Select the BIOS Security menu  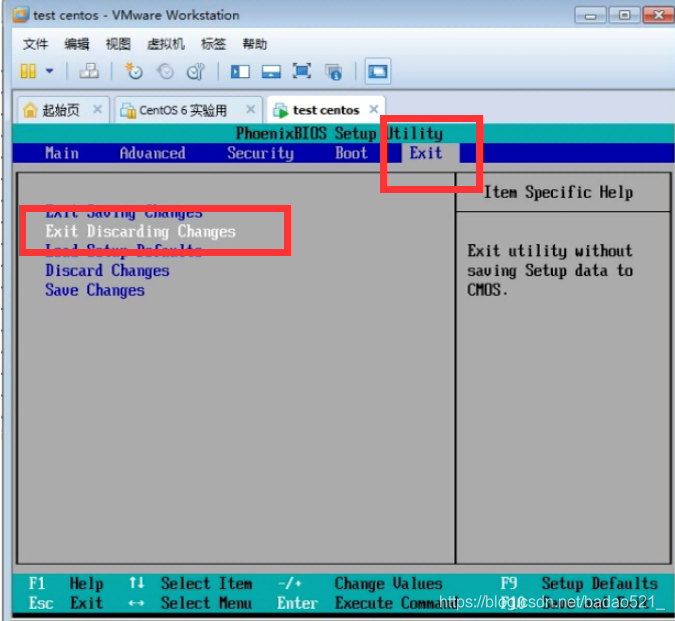tap(260, 153)
